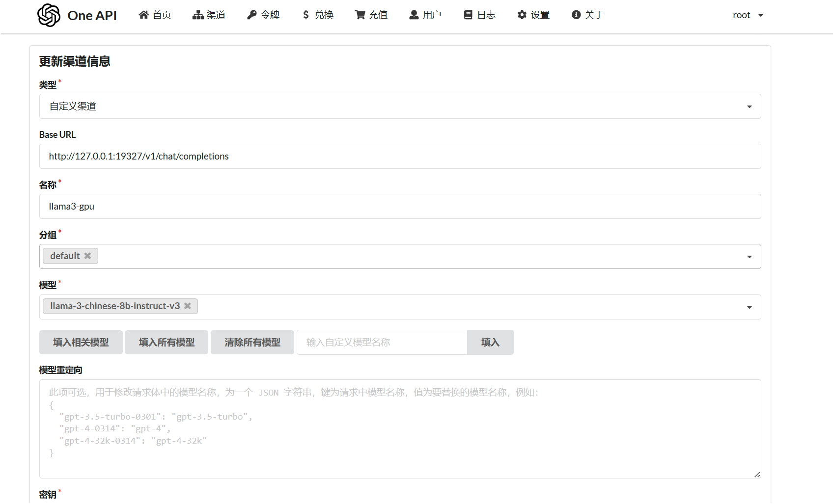Remove the llama-3-chinese-8b-instruct-v3 model tag
The image size is (834, 504).
point(188,306)
